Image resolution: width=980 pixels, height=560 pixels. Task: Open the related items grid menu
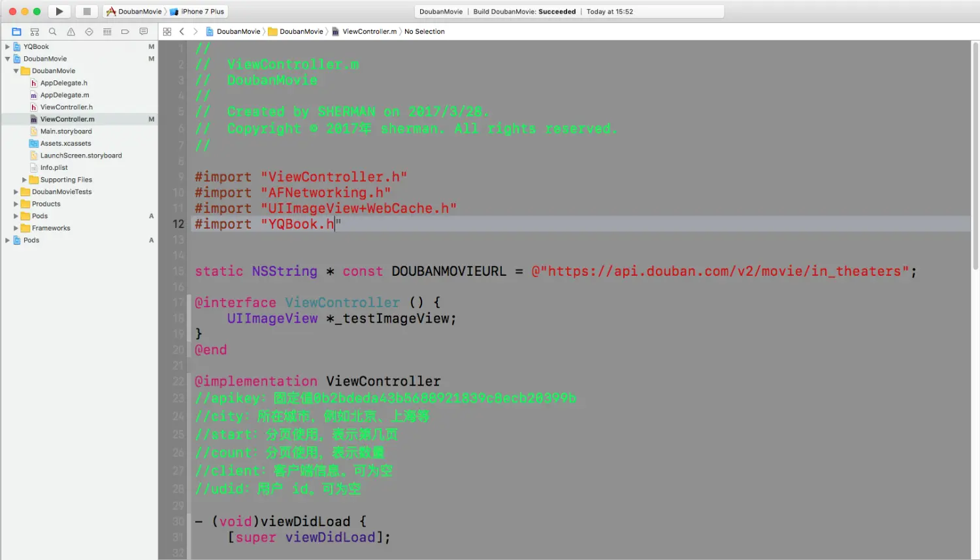(x=167, y=31)
